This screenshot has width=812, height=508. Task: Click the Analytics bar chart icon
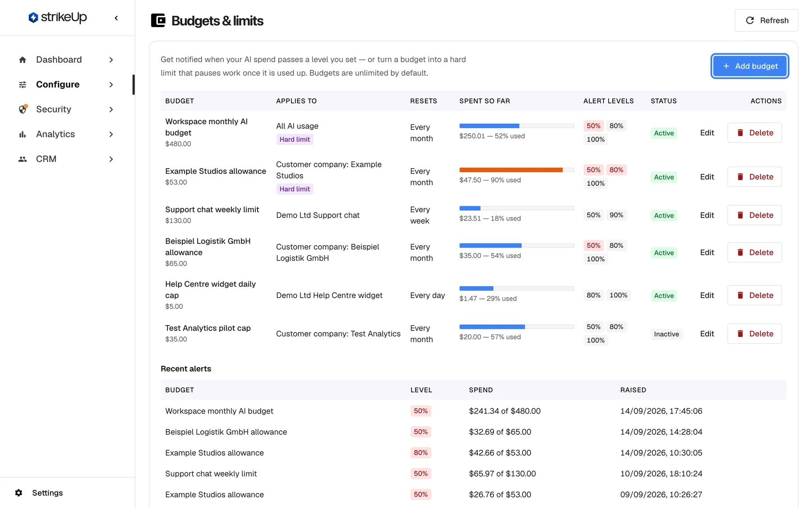tap(23, 134)
